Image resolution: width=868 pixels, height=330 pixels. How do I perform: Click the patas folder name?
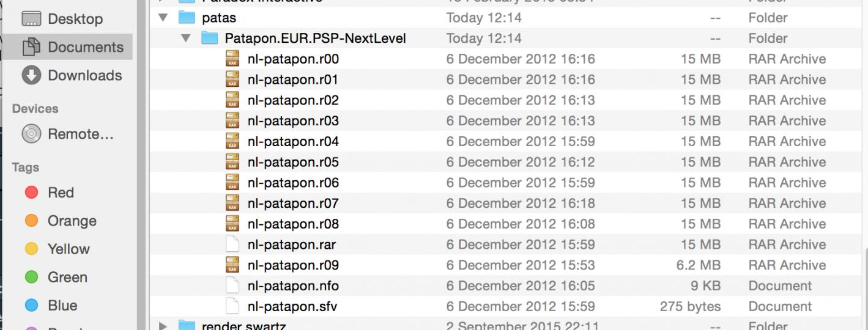click(x=219, y=18)
